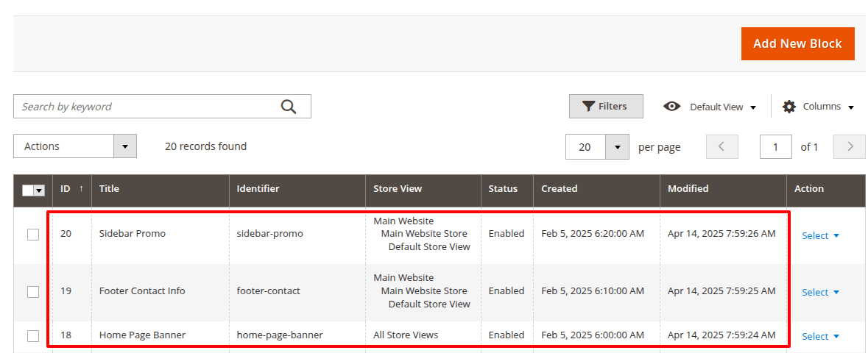Viewport: 868px width, 353px height.
Task: Check the box for Footer Contact Info row
Action: click(x=33, y=292)
